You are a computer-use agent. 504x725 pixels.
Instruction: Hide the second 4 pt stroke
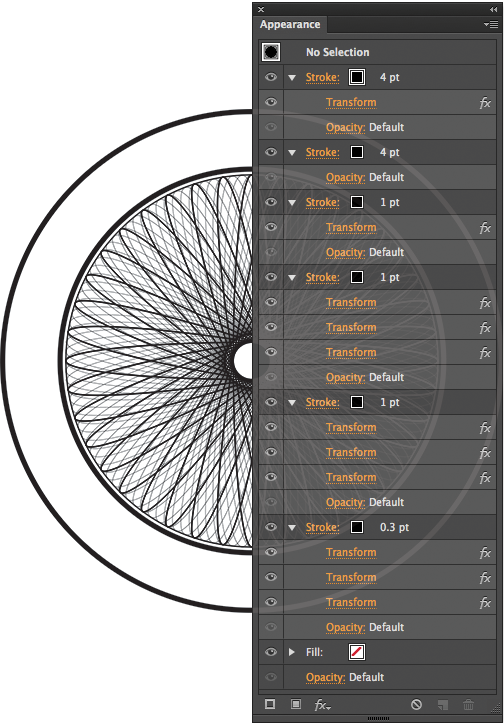(271, 152)
